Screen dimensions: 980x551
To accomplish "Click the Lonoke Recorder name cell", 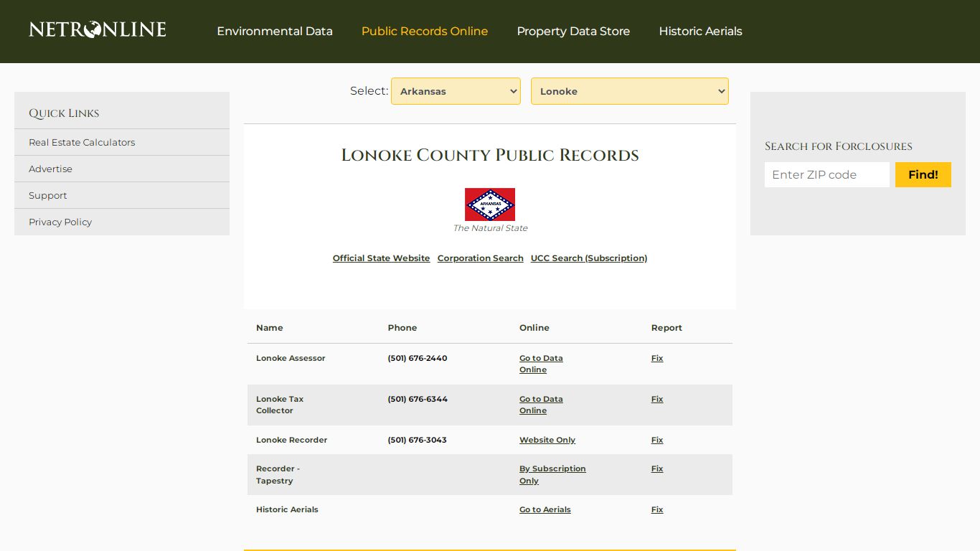I will (x=291, y=440).
